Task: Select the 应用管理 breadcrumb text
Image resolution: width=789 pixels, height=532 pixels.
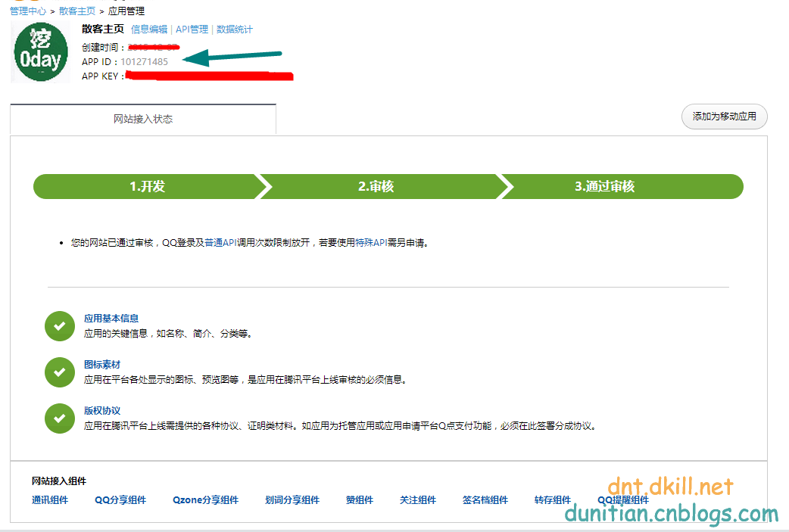Action: click(x=126, y=11)
